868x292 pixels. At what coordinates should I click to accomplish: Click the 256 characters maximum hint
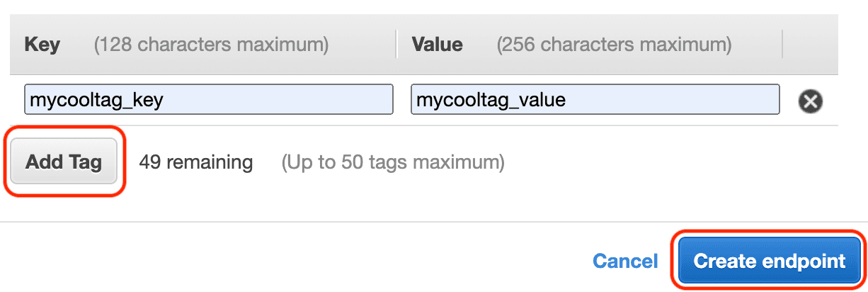coord(614,45)
